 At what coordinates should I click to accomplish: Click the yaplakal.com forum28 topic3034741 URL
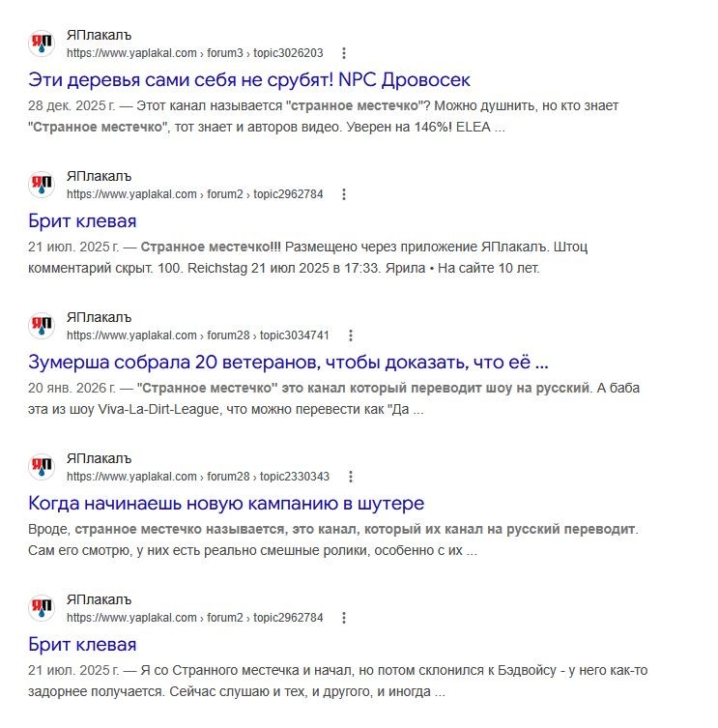[198, 335]
